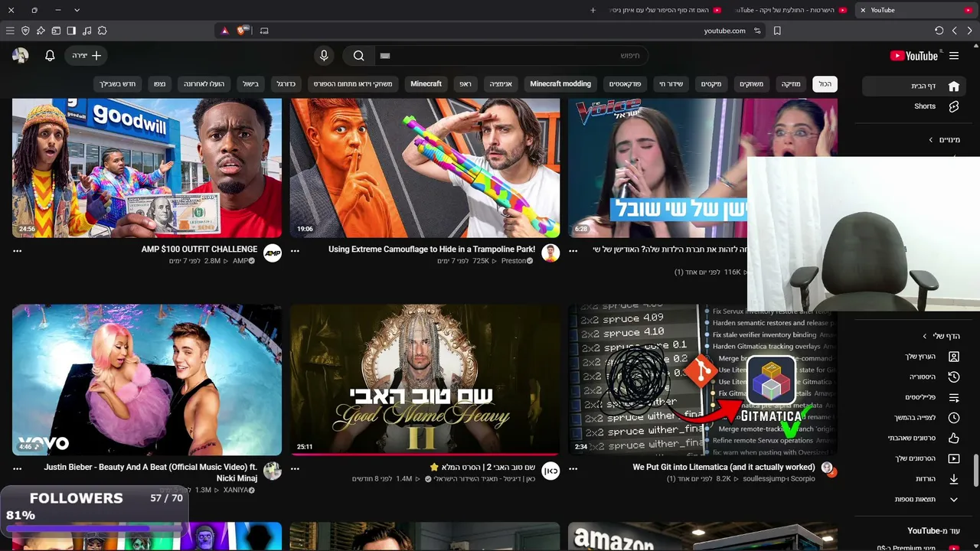Open a new browser tab
Viewport: 980px width, 551px height.
pos(593,10)
